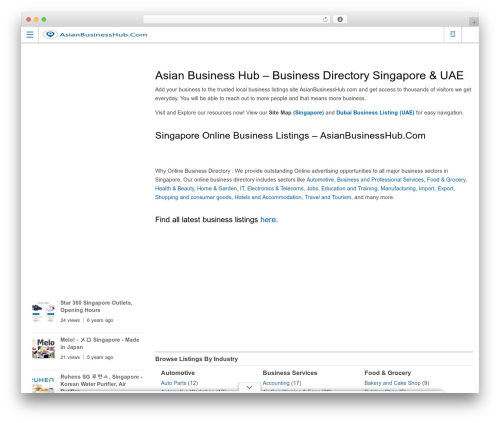Open the Import link
Viewport: 500px width, 423px height.
coord(427,189)
